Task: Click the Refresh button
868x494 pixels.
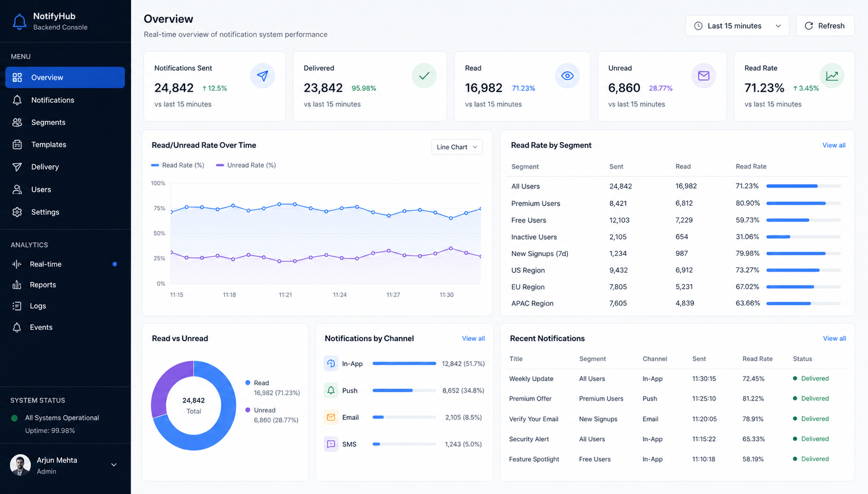Action: (825, 26)
